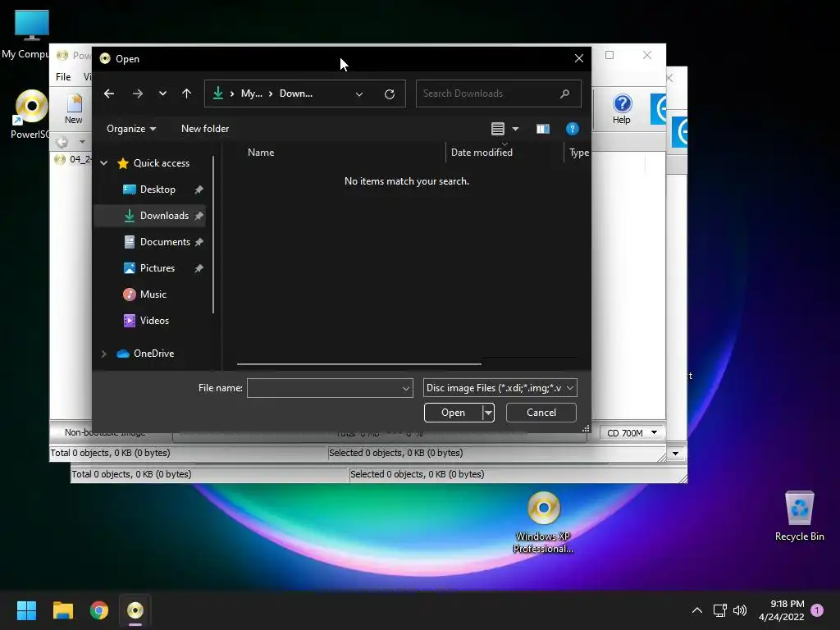Image resolution: width=840 pixels, height=630 pixels.
Task: Open Windows Start menu
Action: pos(26,610)
